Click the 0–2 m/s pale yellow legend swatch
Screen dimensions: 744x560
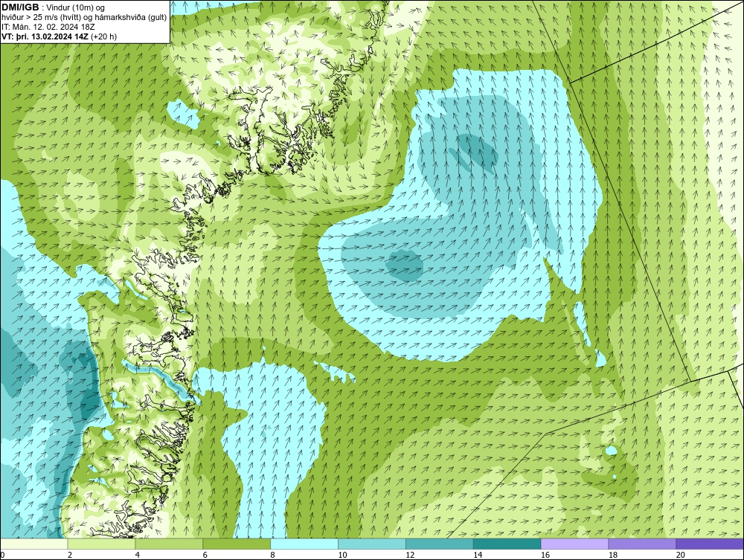tap(34, 544)
